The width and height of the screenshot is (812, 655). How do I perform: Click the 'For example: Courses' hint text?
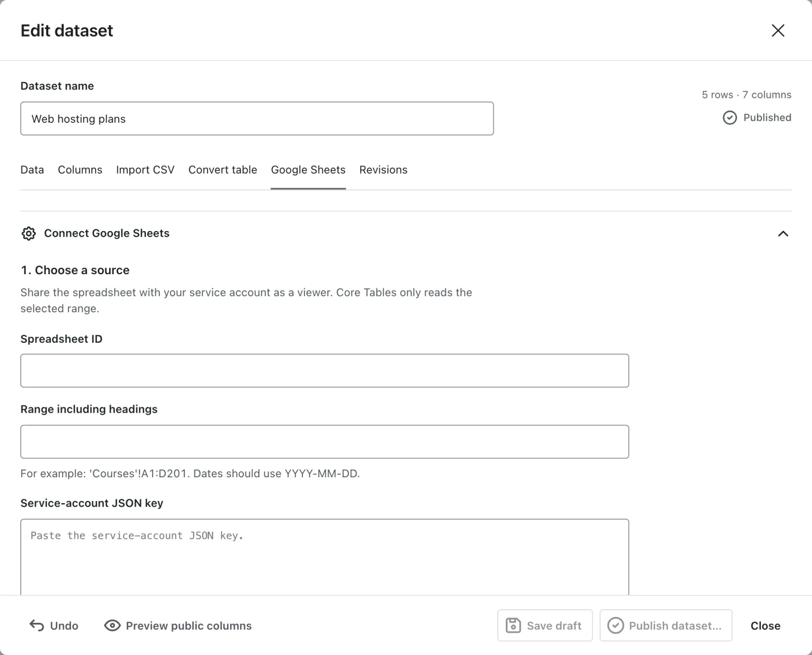190,473
